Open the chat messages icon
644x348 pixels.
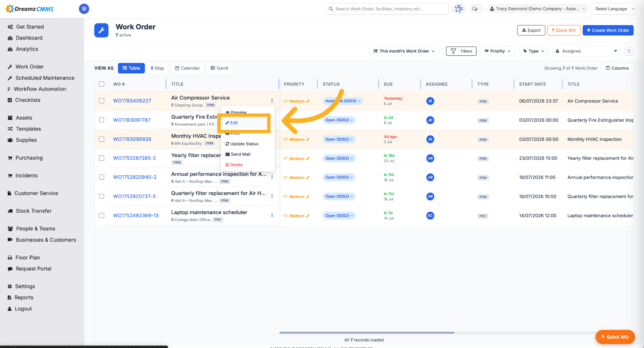pos(475,9)
